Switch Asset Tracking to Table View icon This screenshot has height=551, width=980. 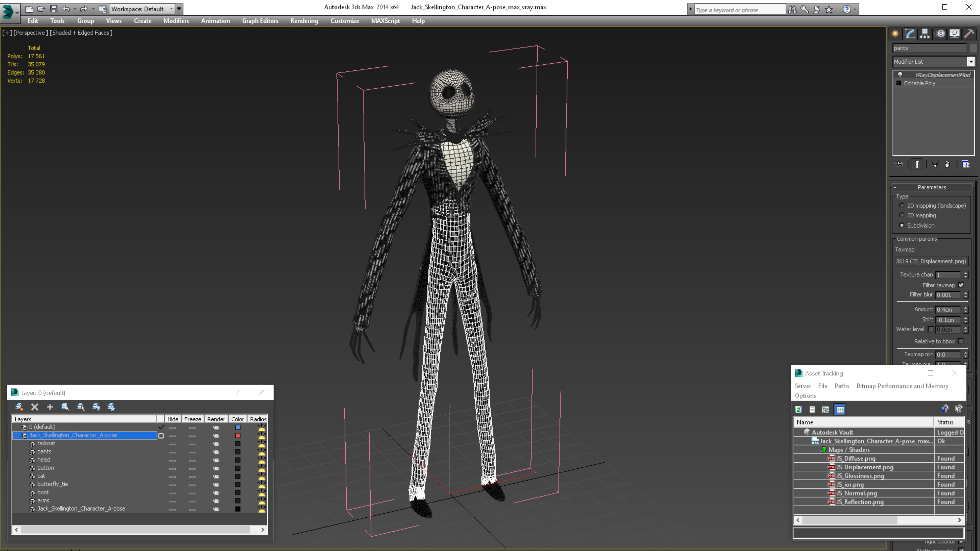tap(840, 410)
